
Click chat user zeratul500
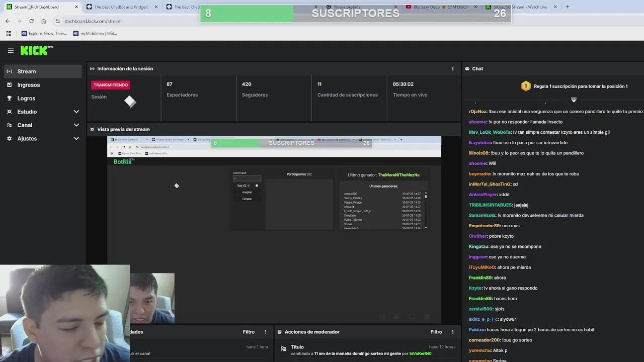tap(480, 309)
